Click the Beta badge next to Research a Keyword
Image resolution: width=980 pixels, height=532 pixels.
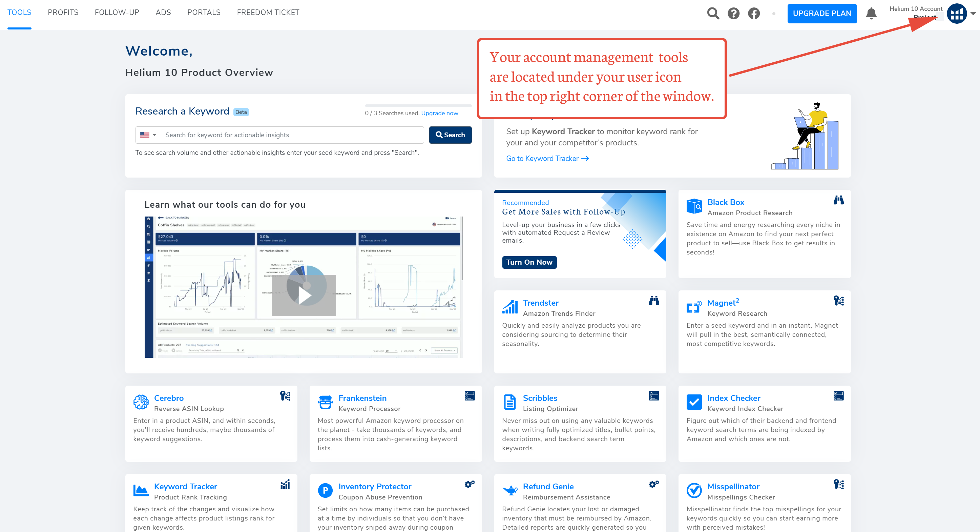[241, 112]
